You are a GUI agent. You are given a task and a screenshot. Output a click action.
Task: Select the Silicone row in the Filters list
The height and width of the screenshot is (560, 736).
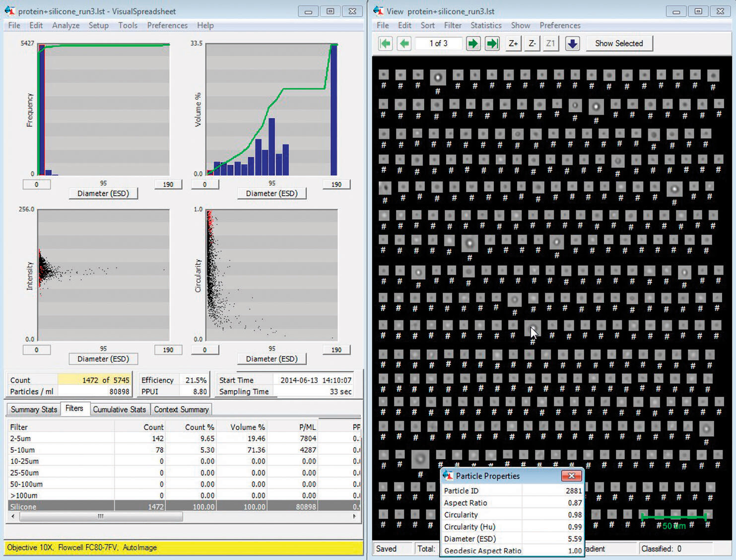60,506
